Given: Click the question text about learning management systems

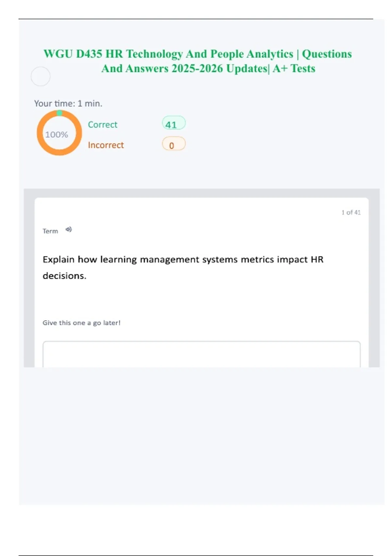Looking at the screenshot, I should pos(183,260).
